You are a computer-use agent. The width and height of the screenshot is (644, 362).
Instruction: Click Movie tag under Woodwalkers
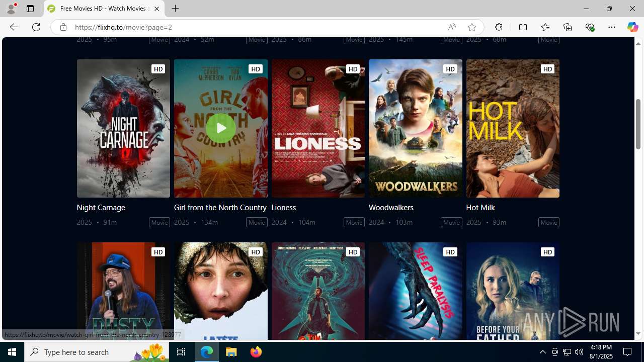pyautogui.click(x=451, y=222)
